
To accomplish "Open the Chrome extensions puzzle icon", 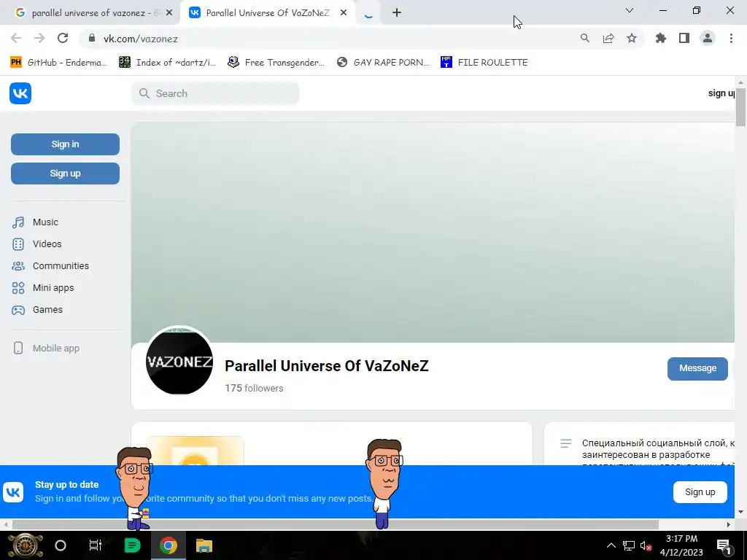I will point(661,39).
